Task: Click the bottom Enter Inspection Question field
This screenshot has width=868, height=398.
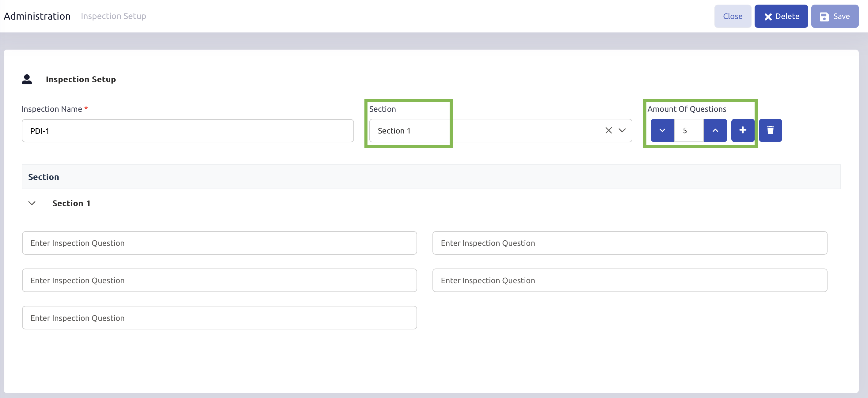Action: pyautogui.click(x=219, y=317)
